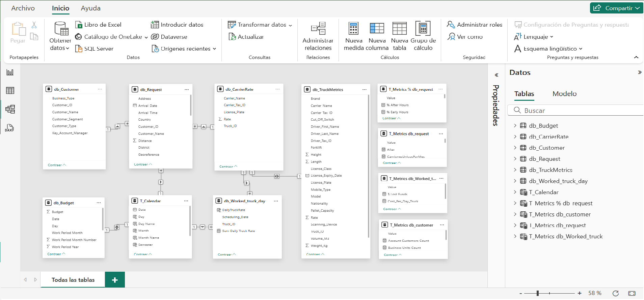Select Customer_Segment field in db_Customer
This screenshot has height=300, width=644.
click(x=68, y=119)
